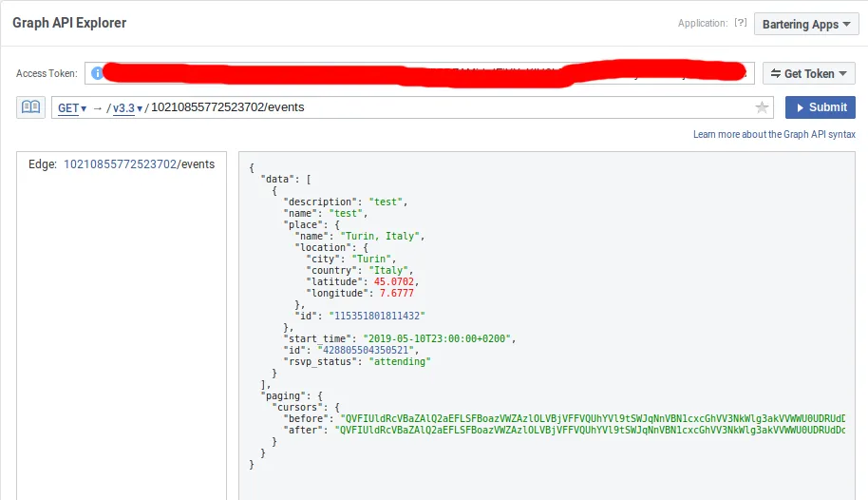This screenshot has width=868, height=500.
Task: Select the country value "Italy"
Action: [x=388, y=270]
